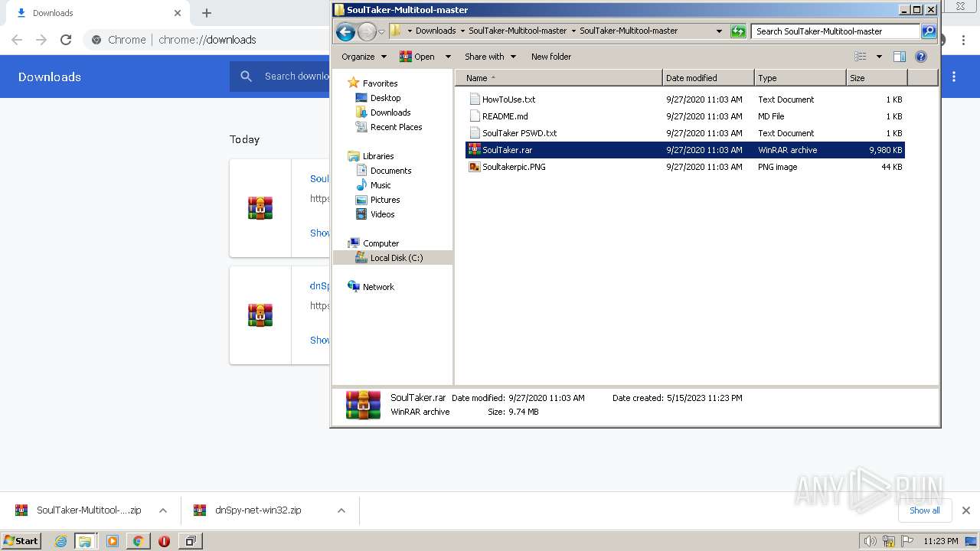Expand options for dnSpy-net-win32.zip download
This screenshot has width=980, height=551.
341,510
